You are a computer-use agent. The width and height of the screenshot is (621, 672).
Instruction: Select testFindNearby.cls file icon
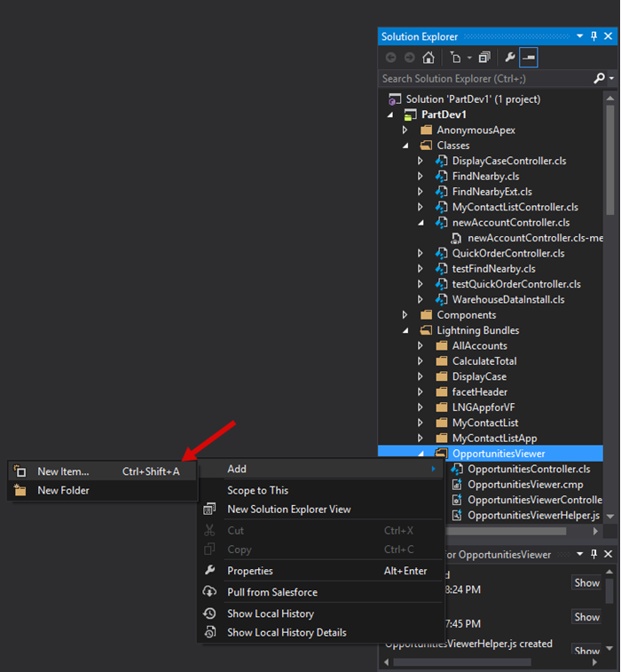tap(442, 269)
